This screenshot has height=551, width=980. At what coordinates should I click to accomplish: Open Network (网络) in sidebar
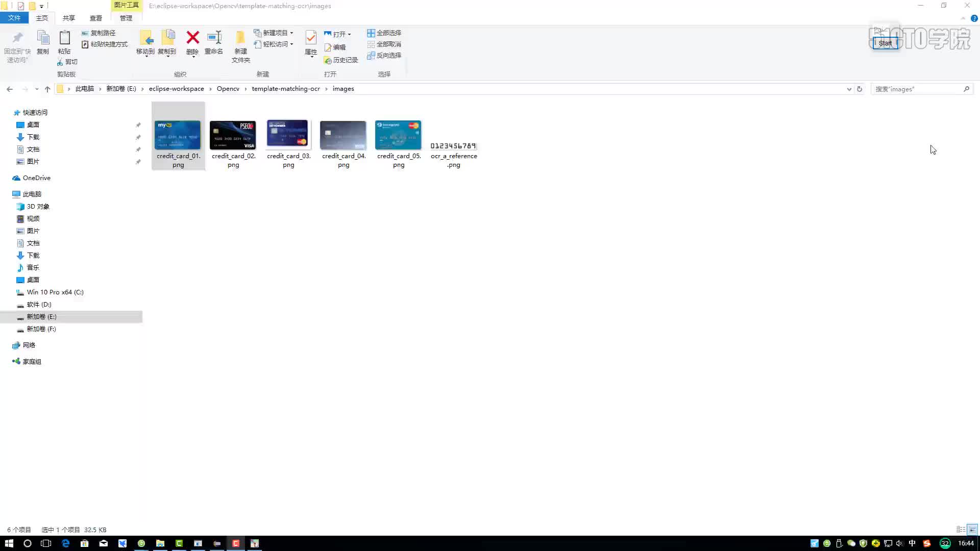coord(24,345)
